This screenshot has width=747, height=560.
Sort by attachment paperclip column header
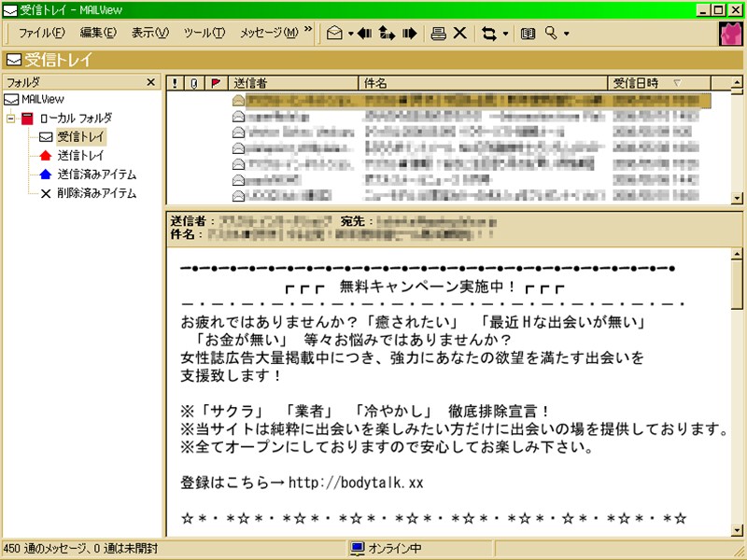(x=194, y=83)
